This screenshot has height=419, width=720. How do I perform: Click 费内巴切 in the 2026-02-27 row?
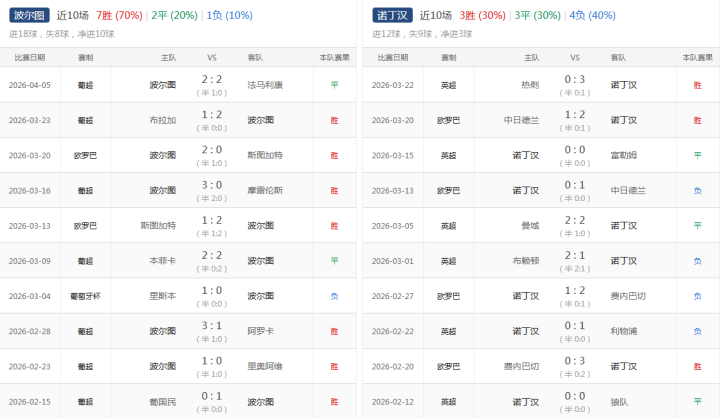pyautogui.click(x=628, y=296)
